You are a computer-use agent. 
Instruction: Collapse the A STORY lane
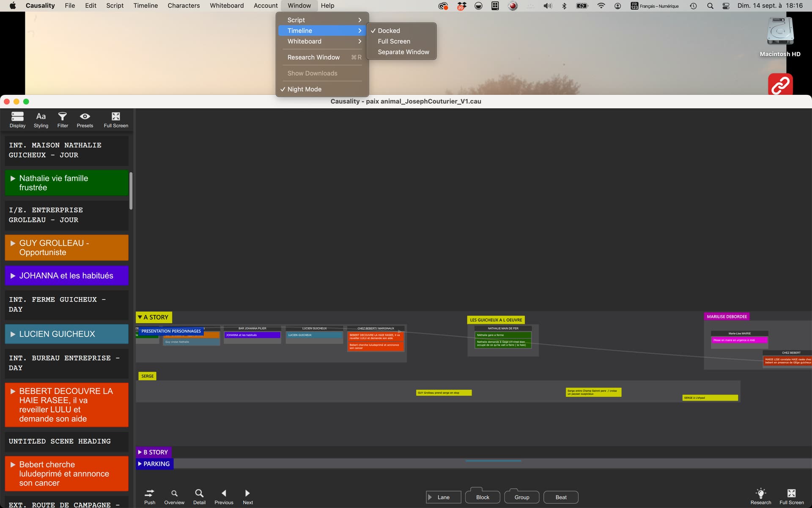tap(140, 317)
